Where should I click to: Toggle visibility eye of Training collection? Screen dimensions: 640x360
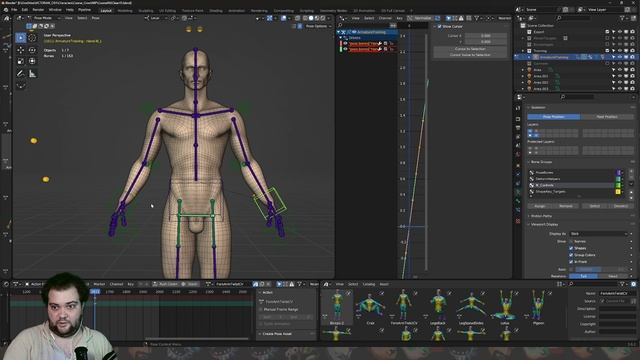tap(620, 51)
